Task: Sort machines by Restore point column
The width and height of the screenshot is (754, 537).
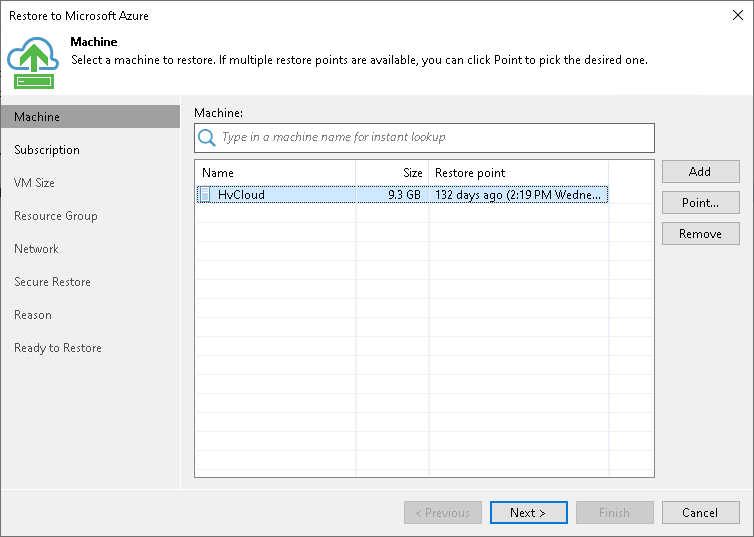Action: 518,173
